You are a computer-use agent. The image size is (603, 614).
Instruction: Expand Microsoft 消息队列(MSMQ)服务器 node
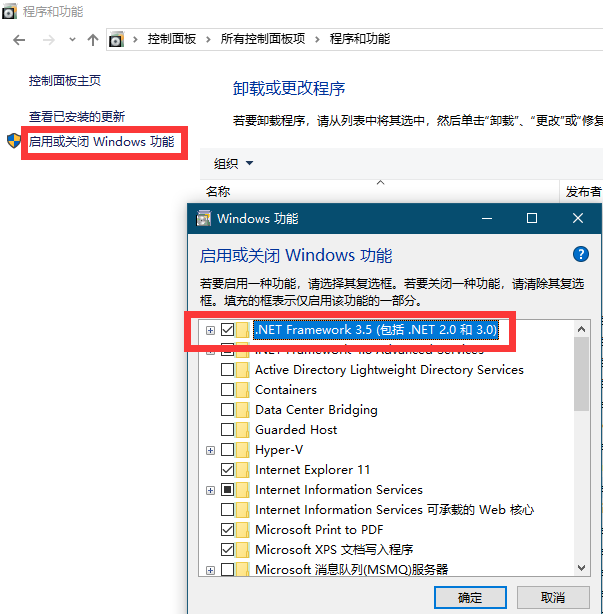tap(210, 570)
